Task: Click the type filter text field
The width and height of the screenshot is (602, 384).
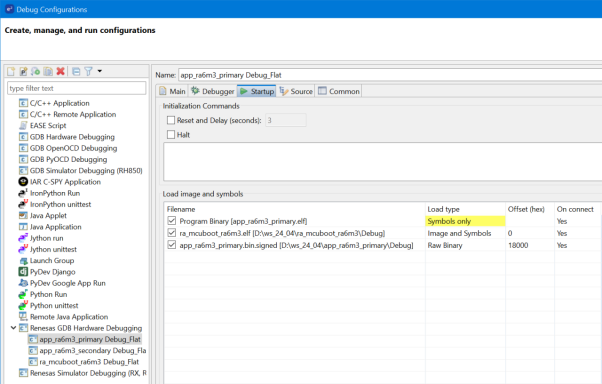Action: point(76,88)
